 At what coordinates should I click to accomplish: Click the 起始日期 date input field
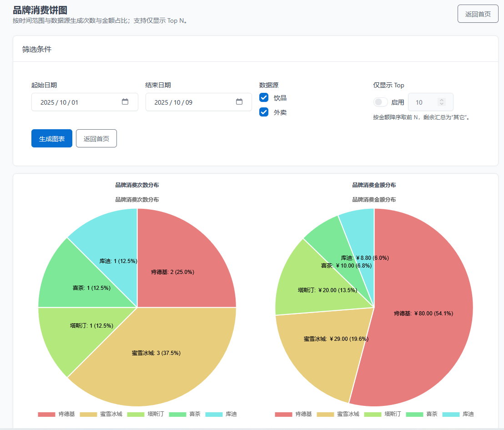[77, 102]
